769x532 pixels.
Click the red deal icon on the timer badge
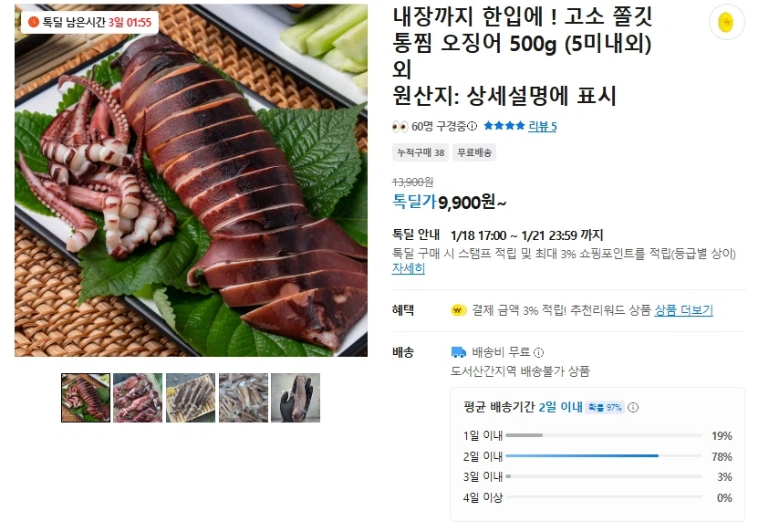tap(34, 20)
